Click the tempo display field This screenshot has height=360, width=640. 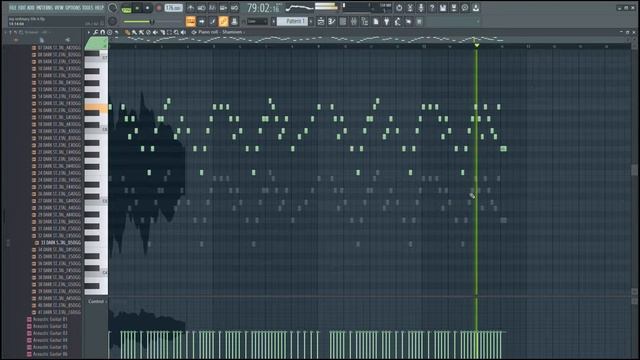click(x=173, y=8)
